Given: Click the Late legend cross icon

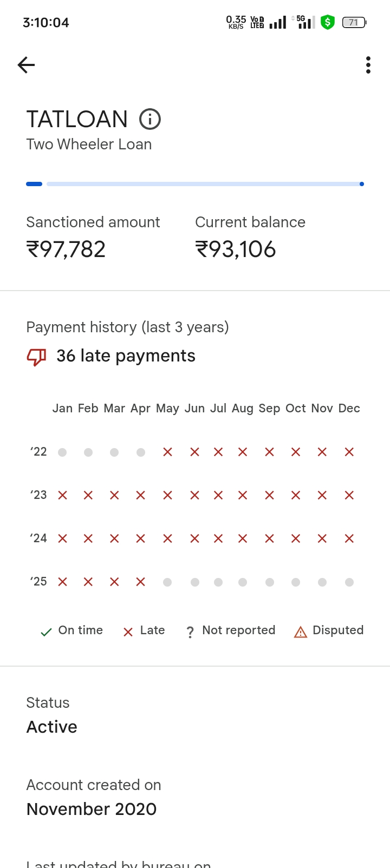Looking at the screenshot, I should pos(128,632).
